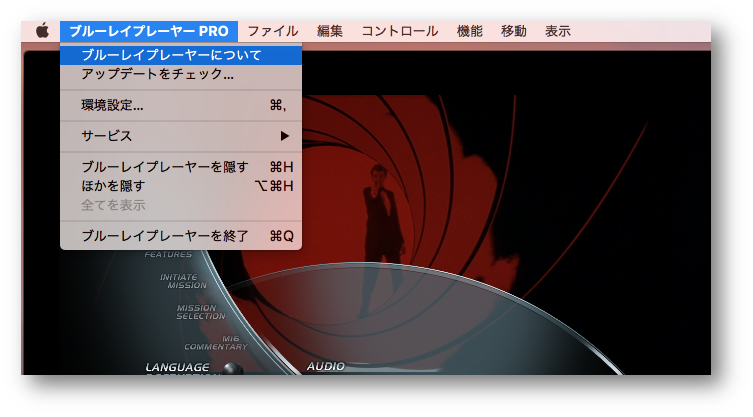Select MI6 COMMENTARY in disc menu

[x=216, y=343]
